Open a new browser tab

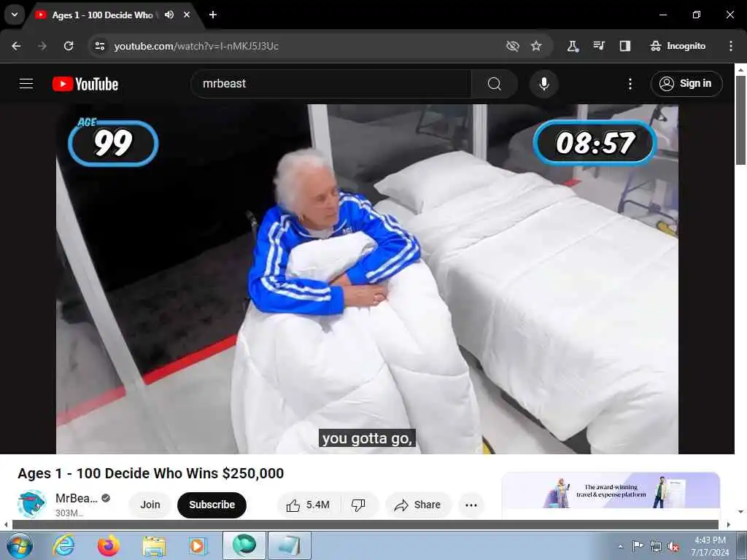coord(213,15)
